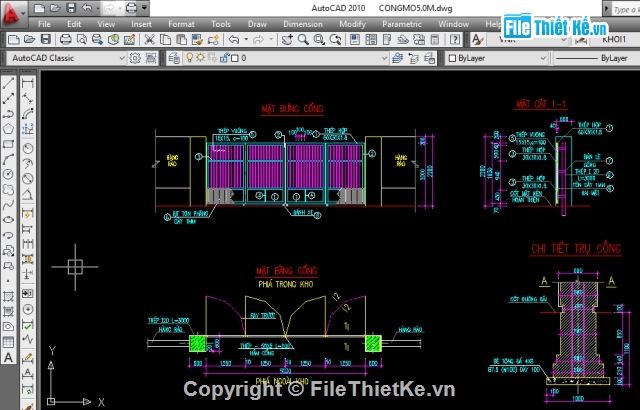Click the Copy icon in the Standard toolbar
Image resolution: width=640 pixels, height=410 pixels.
point(165,40)
